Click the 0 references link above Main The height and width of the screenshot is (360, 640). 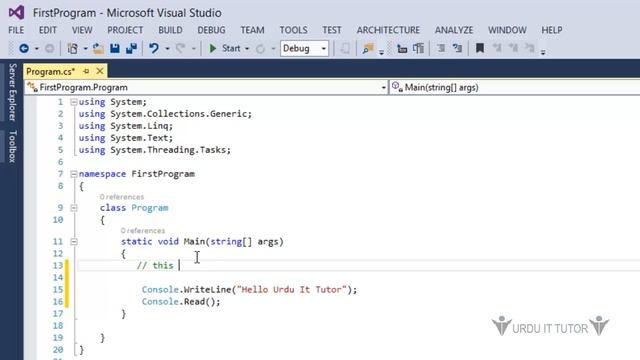142,231
